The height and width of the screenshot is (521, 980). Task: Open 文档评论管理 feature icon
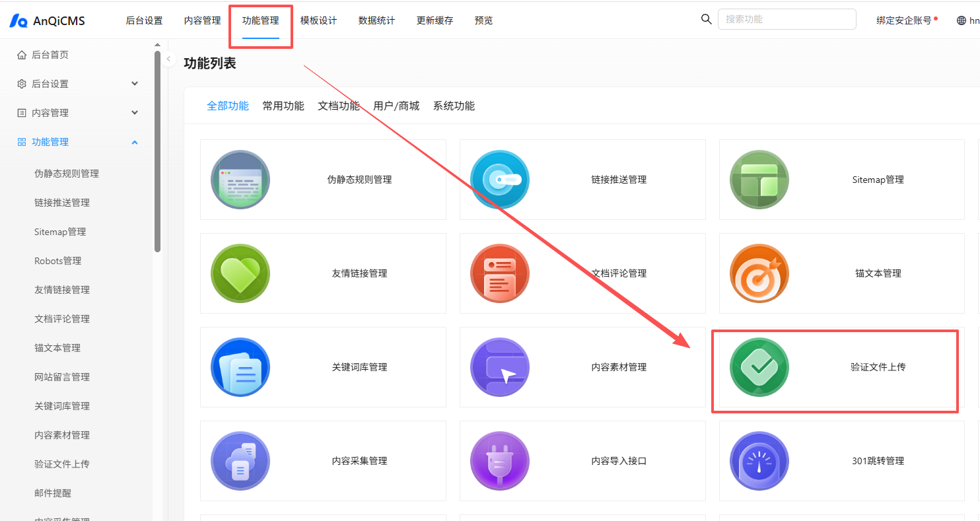coord(500,273)
